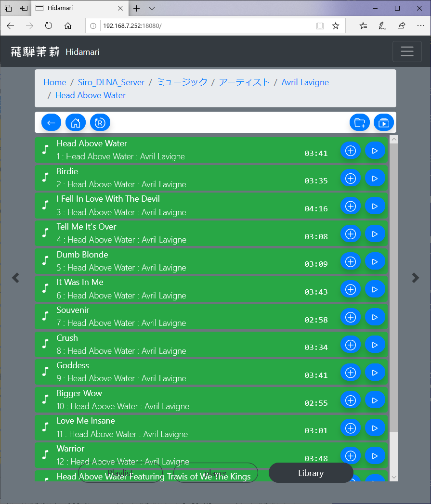Viewport: 431px width, 504px height.
Task: Go to next carousel panel with right chevron
Action: (416, 278)
